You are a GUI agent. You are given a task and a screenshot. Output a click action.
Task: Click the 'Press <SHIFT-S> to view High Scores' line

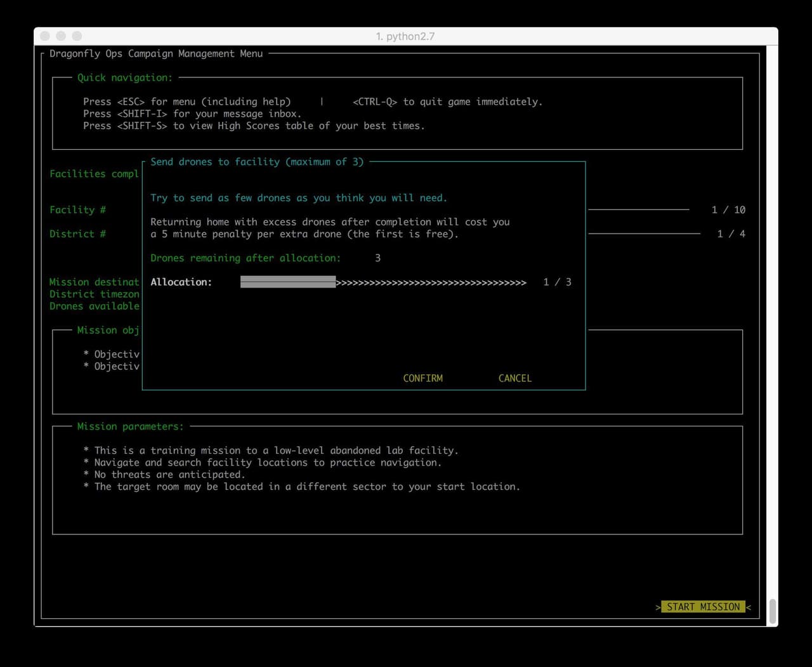tap(254, 126)
